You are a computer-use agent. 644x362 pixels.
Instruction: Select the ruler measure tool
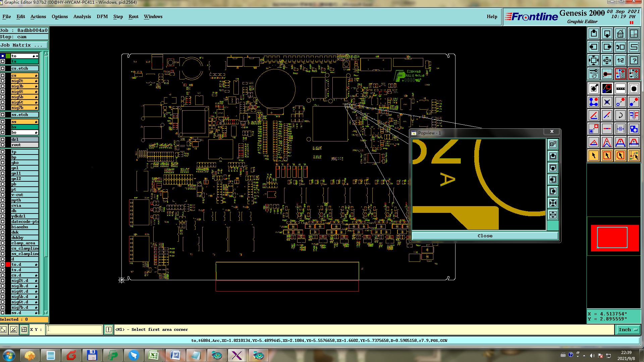pyautogui.click(x=620, y=88)
